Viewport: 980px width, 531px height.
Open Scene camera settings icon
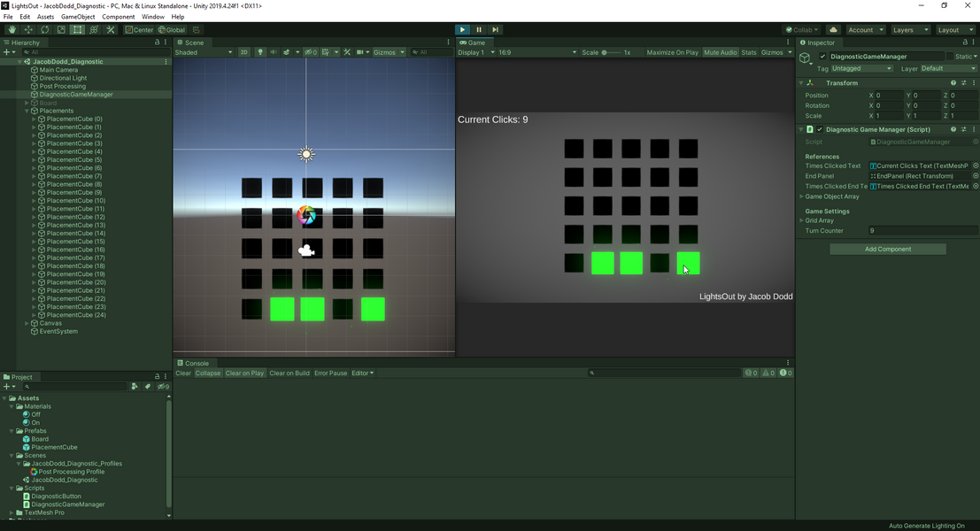[x=360, y=52]
